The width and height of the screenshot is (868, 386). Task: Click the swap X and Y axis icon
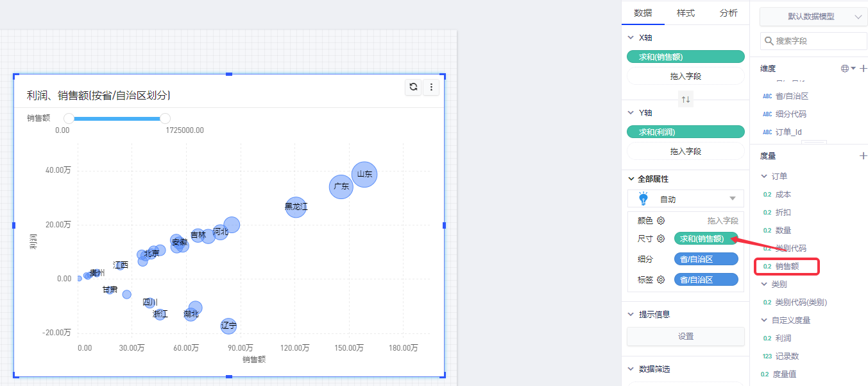point(686,99)
